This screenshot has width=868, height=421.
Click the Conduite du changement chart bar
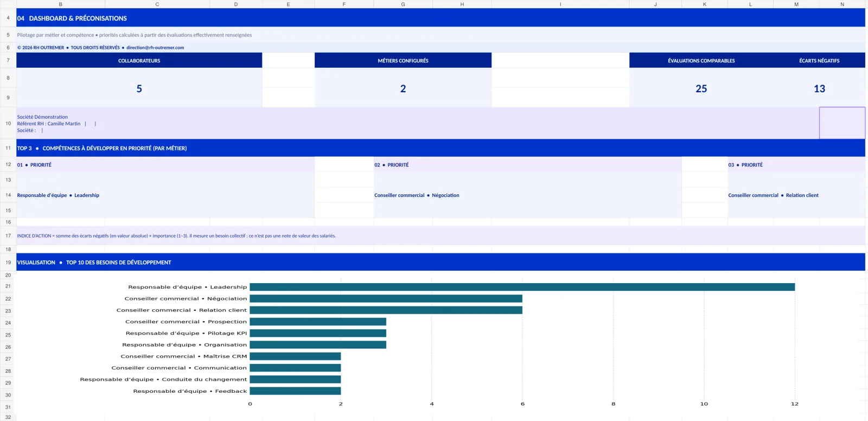[295, 379]
